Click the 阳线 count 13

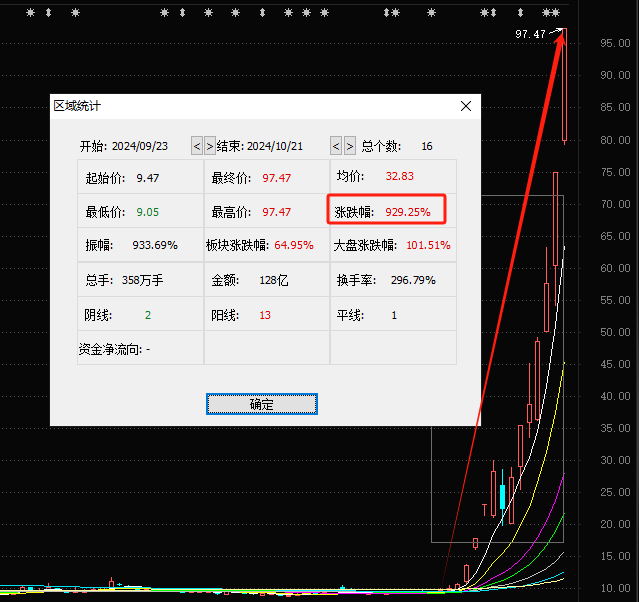[x=265, y=315]
